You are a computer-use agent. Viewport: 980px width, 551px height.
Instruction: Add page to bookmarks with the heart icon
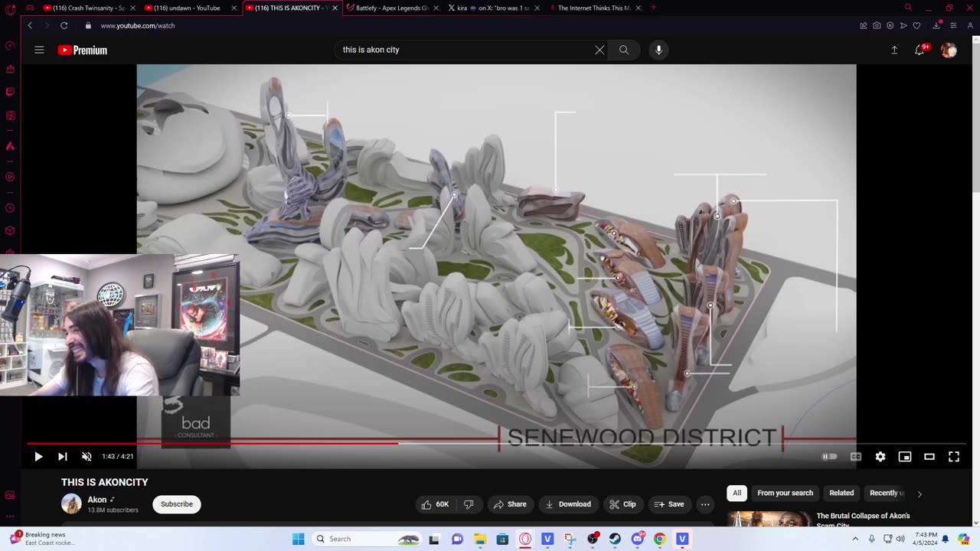click(916, 25)
